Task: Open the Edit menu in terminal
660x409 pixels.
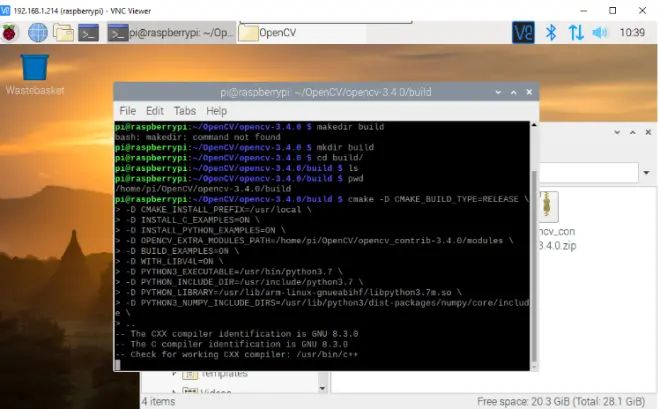Action: 154,111
